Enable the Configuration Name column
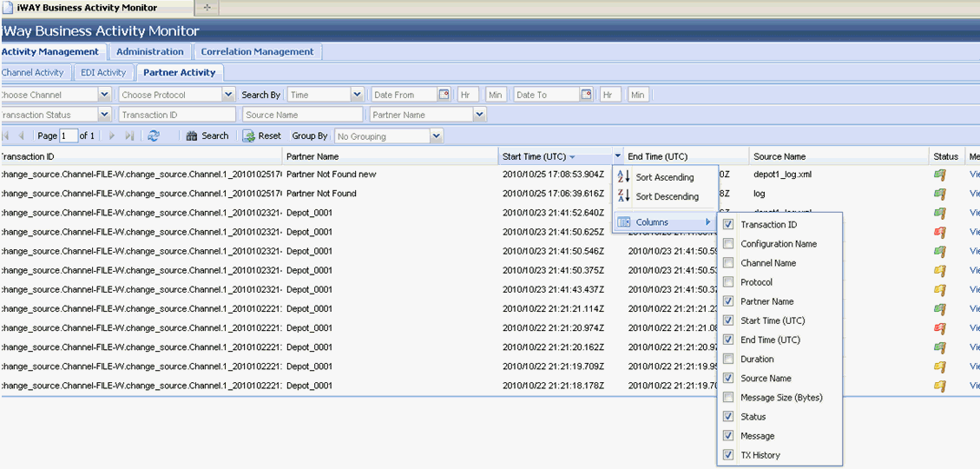The width and height of the screenshot is (980, 469). pos(728,244)
